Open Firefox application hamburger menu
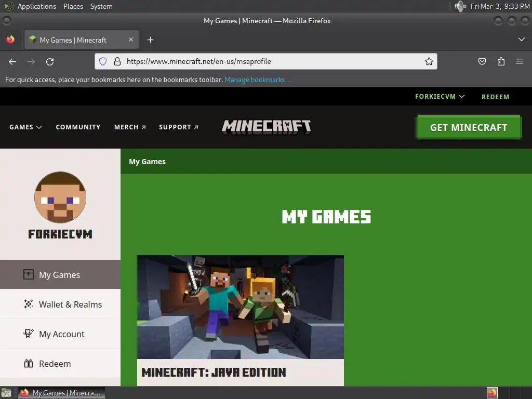The width and height of the screenshot is (532, 399). tap(520, 61)
